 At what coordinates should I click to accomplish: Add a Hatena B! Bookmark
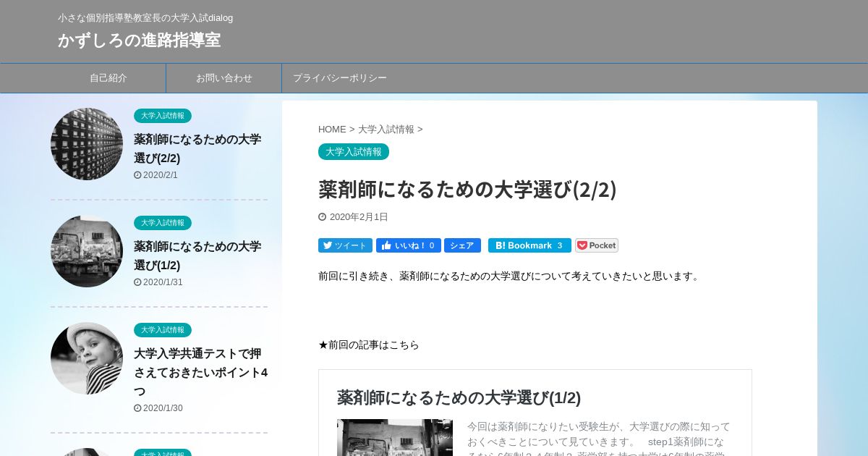529,245
